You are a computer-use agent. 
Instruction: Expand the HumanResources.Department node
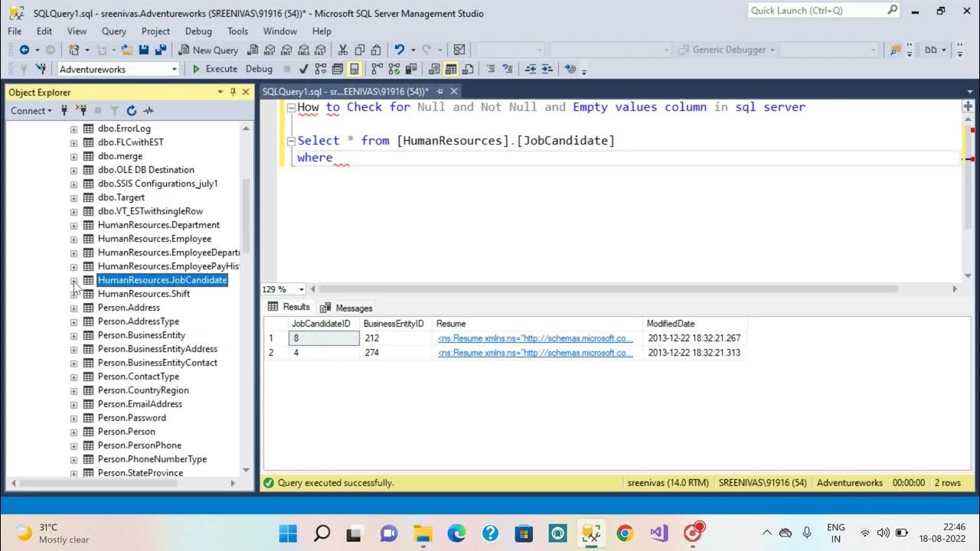[x=73, y=226]
